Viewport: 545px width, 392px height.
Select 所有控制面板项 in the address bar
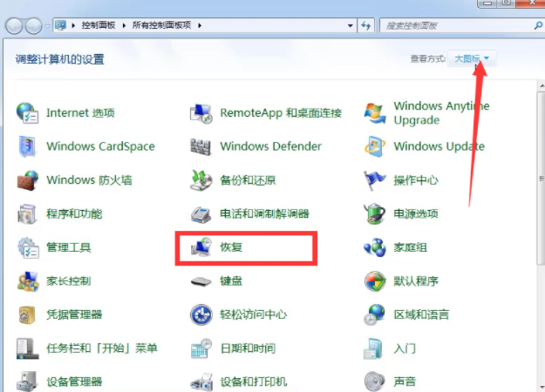(163, 26)
